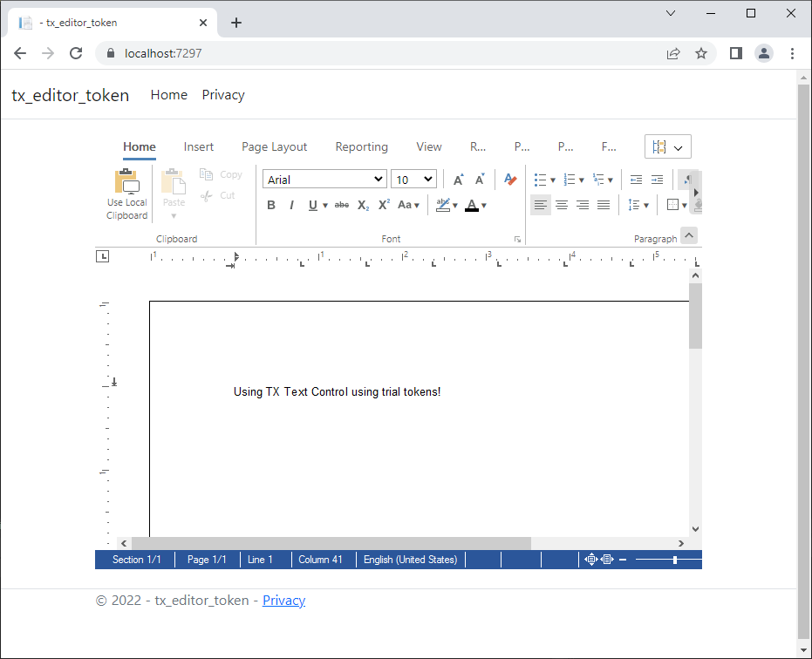Open change case Aa dropdown
Viewport: 812px width, 659px height.
pos(408,205)
